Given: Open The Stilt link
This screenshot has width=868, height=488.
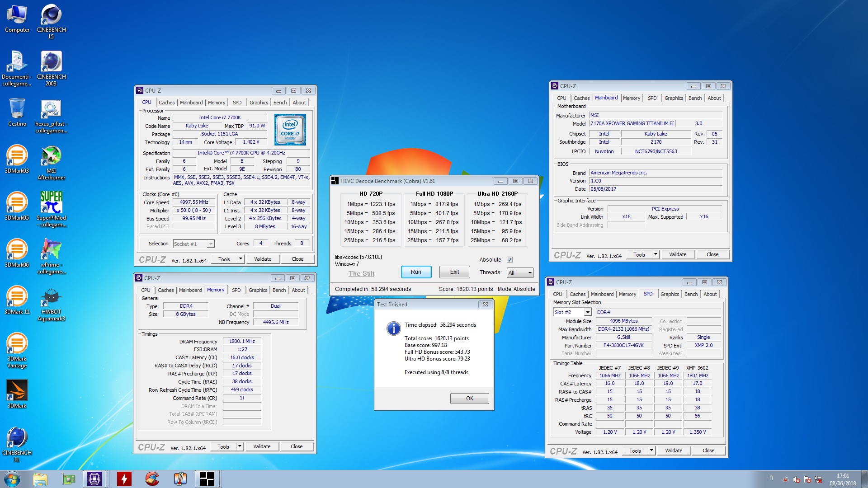Looking at the screenshot, I should click(x=361, y=273).
